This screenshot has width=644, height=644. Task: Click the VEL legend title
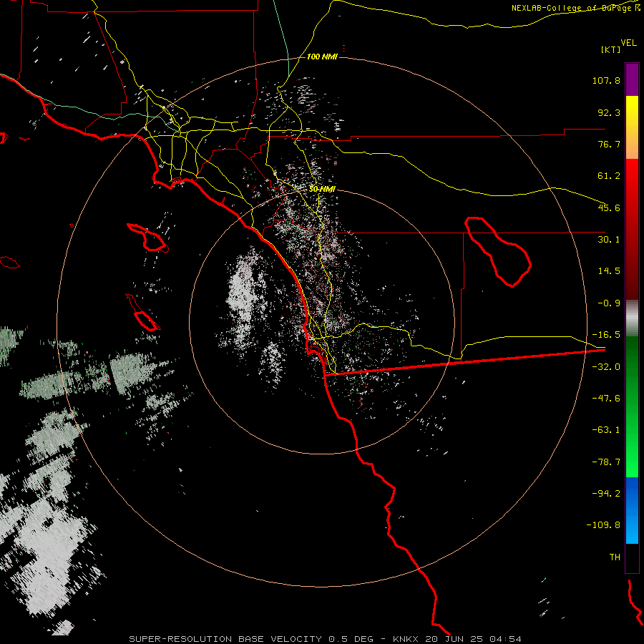[628, 43]
